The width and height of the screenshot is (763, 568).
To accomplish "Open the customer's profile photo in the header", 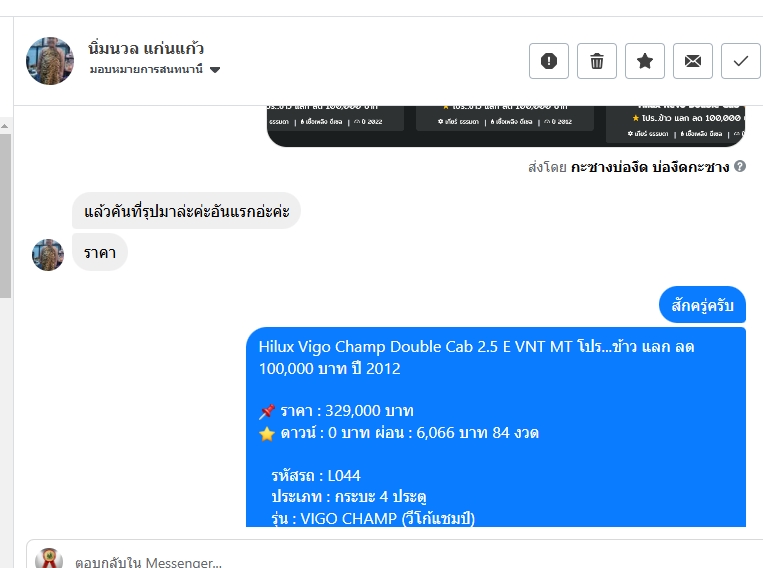I will 50,61.
